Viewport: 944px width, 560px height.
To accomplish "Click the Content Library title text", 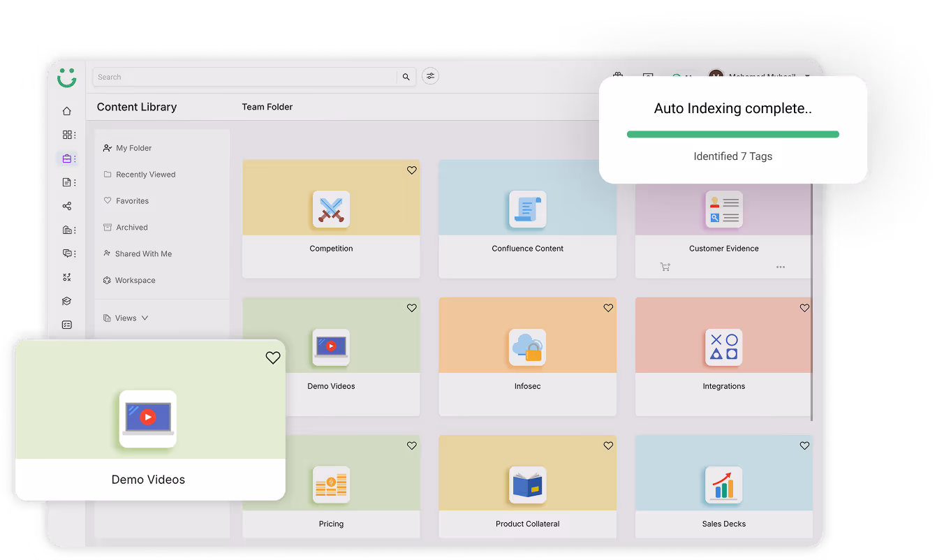I will click(137, 107).
